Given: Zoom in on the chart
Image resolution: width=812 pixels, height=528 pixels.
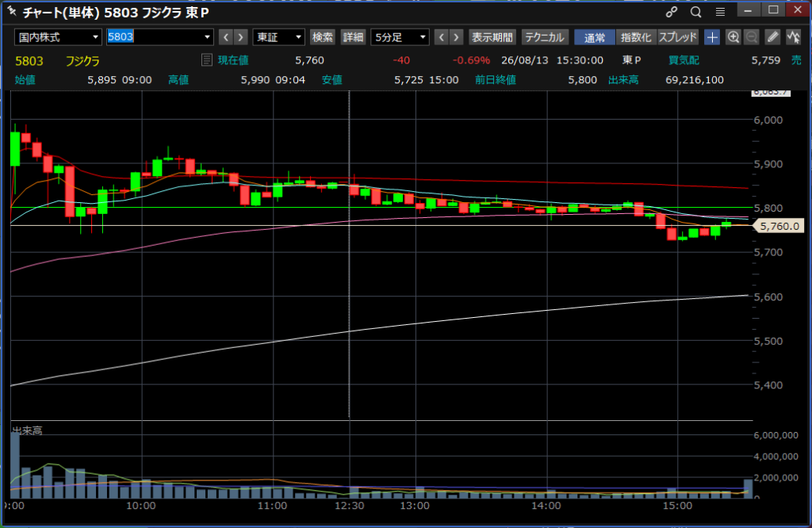Looking at the screenshot, I should (733, 37).
